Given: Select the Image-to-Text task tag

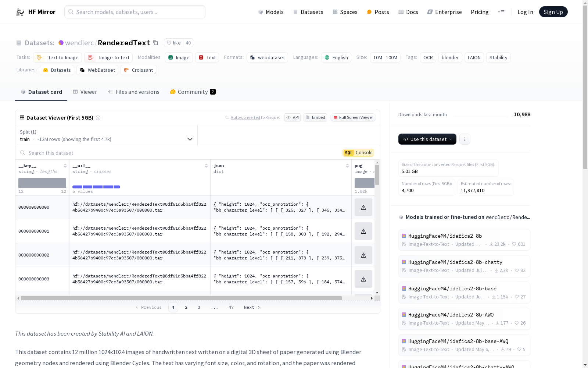Looking at the screenshot, I should point(108,57).
